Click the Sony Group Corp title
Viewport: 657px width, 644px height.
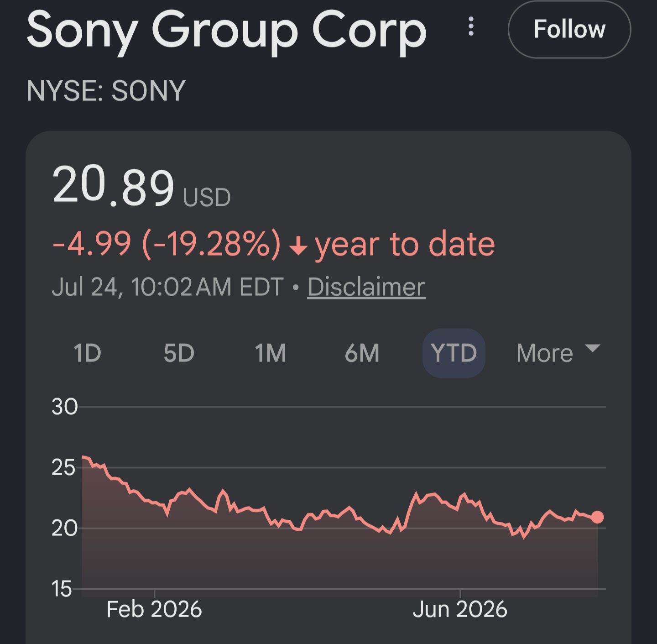click(227, 31)
